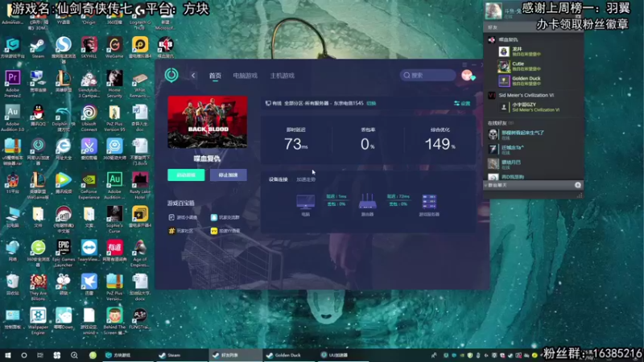Screen dimensions: 644x362
Task: Open WeGame desktop shortcut
Action: (114, 47)
